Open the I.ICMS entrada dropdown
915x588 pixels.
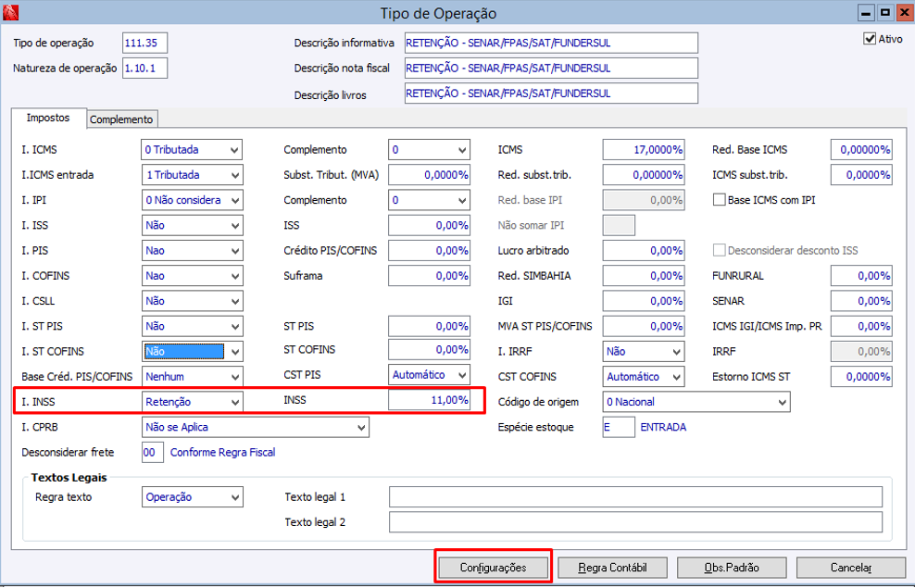[x=192, y=175]
